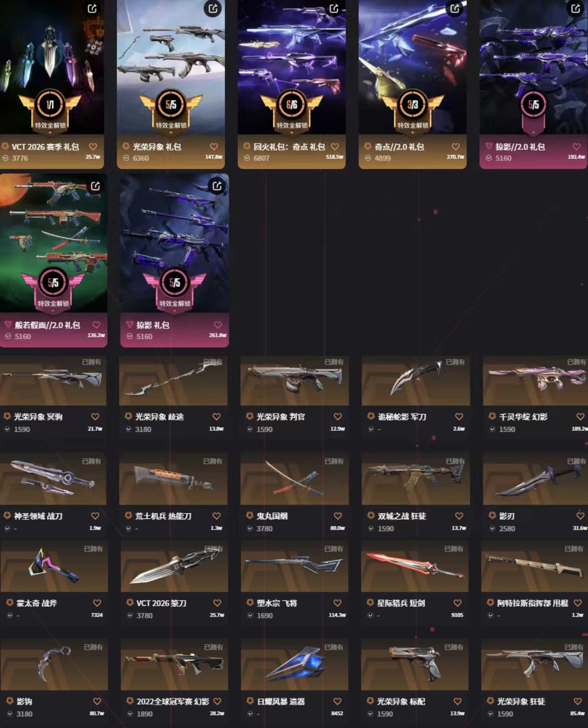View the 日耀风暴 遗器 skin image
Image resolution: width=588 pixels, height=728 pixels.
coord(295,664)
